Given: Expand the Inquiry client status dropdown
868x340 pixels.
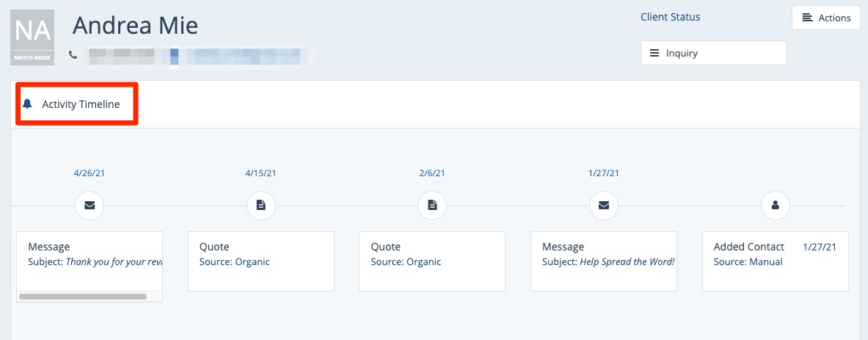Looking at the screenshot, I should tap(713, 53).
